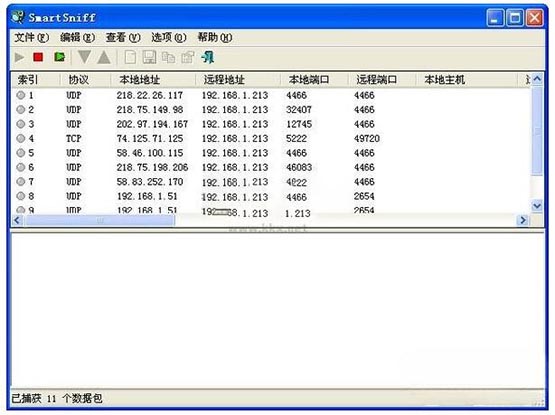Sort by the 本地端口 column header
Viewport: 555px width, 415px height.
click(314, 80)
